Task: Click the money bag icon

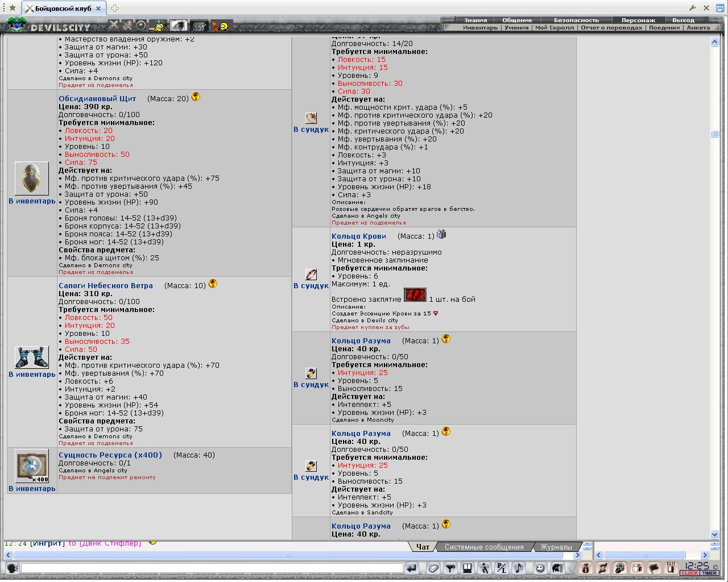Action: tap(585, 567)
